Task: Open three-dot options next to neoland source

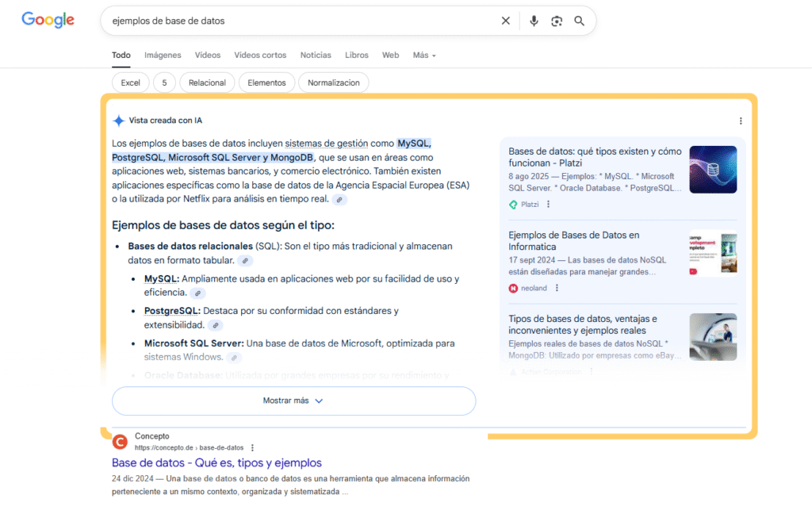Action: click(557, 288)
